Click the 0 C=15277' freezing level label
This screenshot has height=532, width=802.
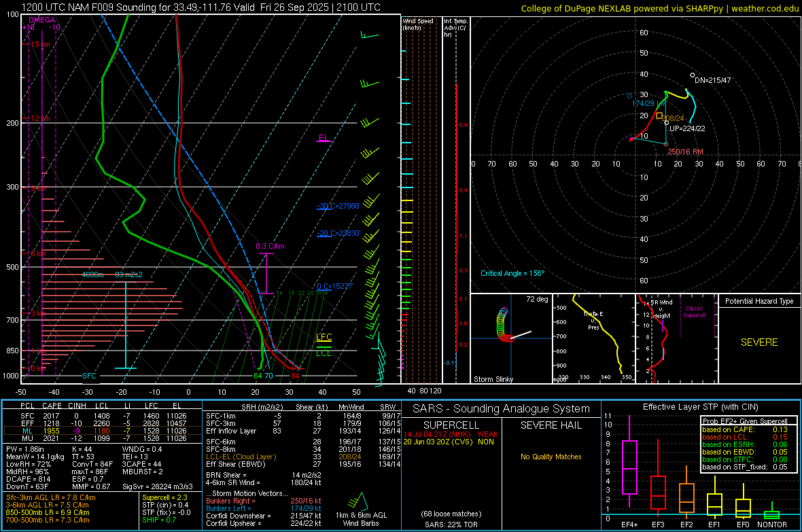(x=335, y=287)
